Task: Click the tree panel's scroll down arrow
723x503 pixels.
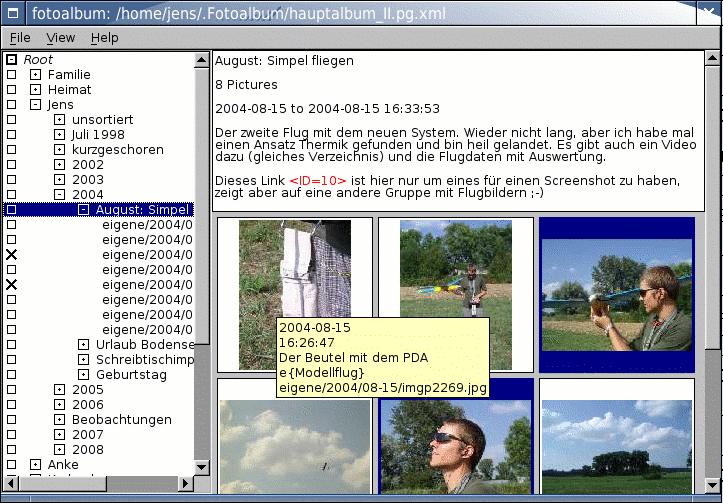Action: click(201, 465)
